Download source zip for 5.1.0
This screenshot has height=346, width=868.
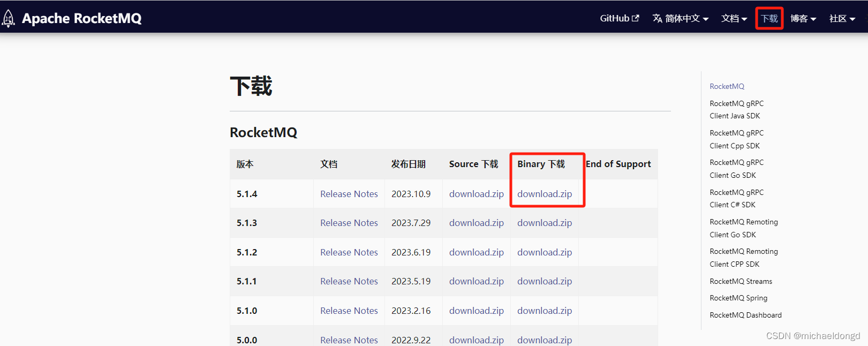click(x=477, y=311)
